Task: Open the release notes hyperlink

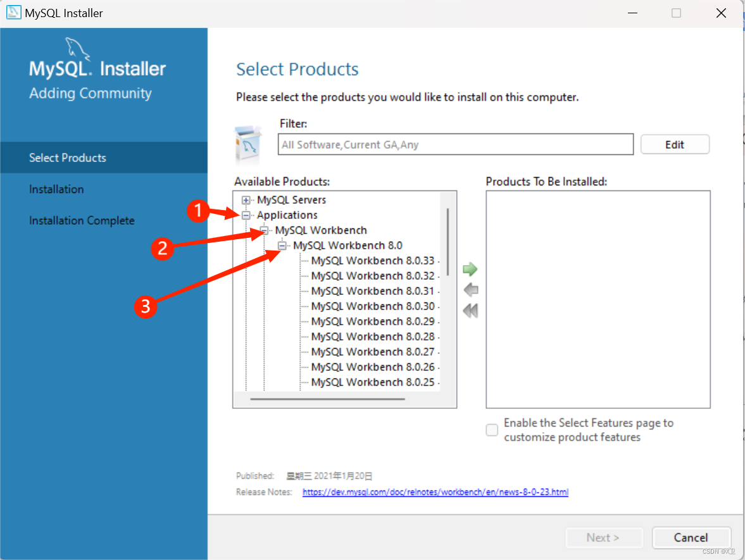Action: (x=435, y=492)
